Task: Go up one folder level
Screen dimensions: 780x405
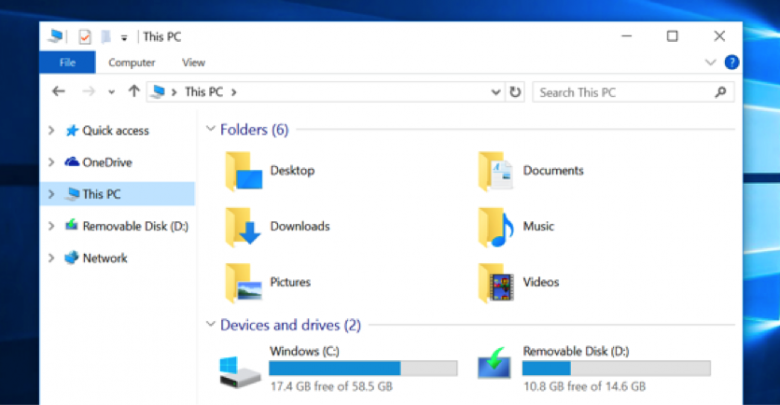Action: click(134, 92)
